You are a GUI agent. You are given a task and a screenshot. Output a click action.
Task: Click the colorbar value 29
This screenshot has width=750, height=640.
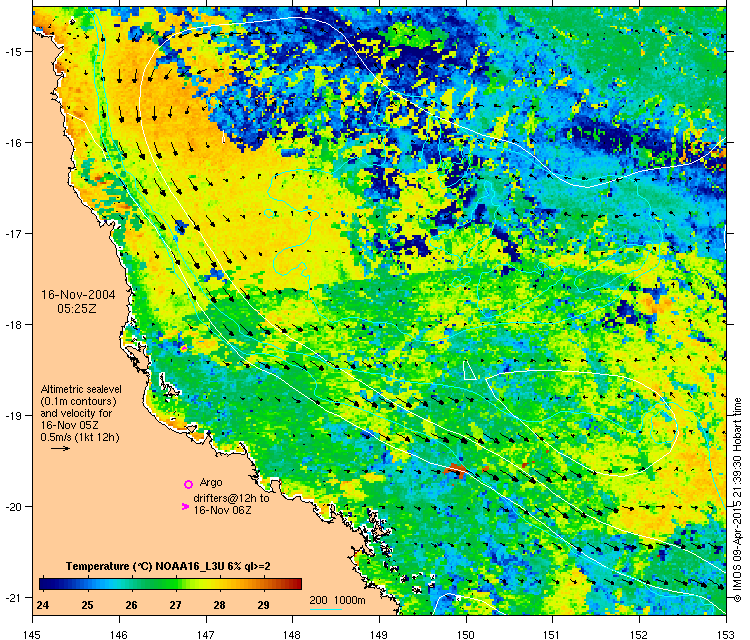point(263,605)
